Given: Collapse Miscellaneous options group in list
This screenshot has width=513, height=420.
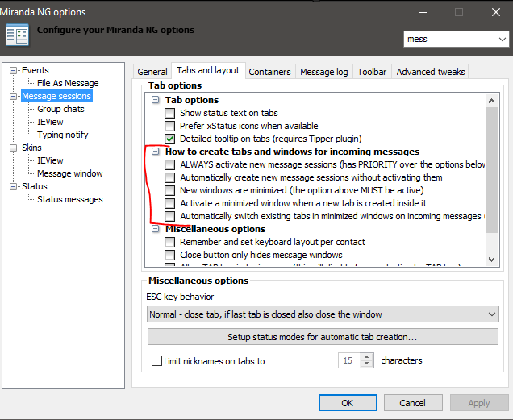Looking at the screenshot, I should [x=156, y=229].
